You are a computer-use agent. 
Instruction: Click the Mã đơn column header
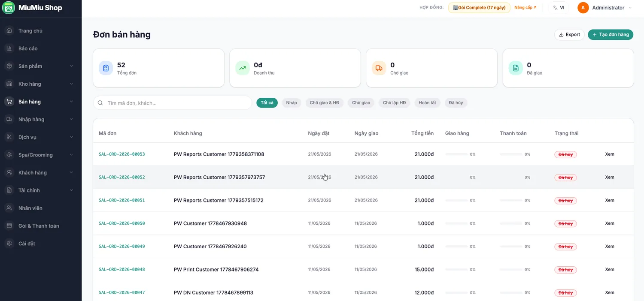pyautogui.click(x=108, y=133)
